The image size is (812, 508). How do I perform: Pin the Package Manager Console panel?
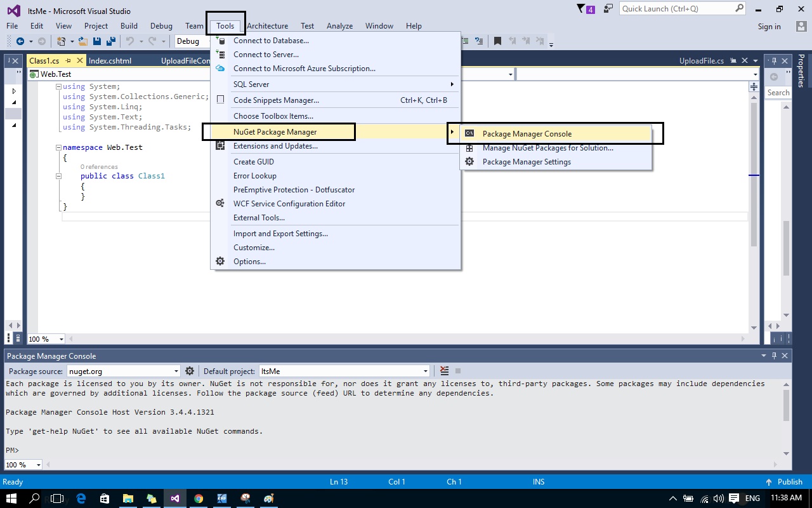(x=773, y=356)
